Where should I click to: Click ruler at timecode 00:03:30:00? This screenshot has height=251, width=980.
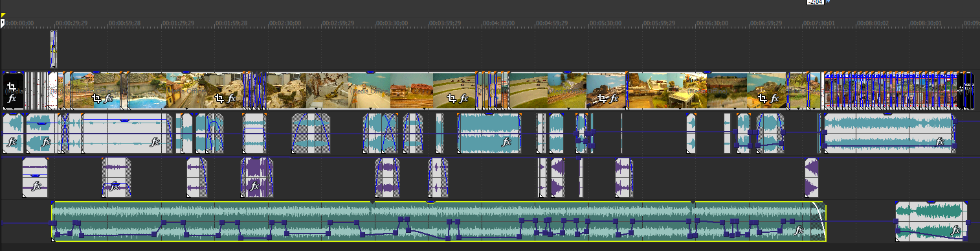point(392,23)
